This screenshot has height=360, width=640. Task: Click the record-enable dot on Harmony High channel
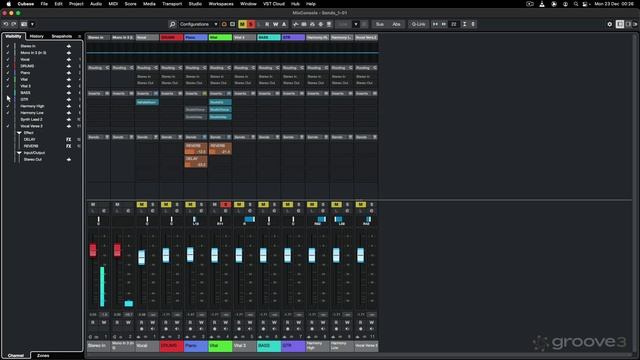(x=312, y=329)
